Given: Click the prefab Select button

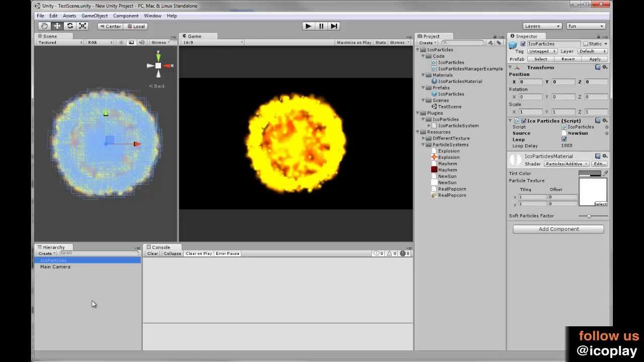Looking at the screenshot, I should (x=541, y=59).
